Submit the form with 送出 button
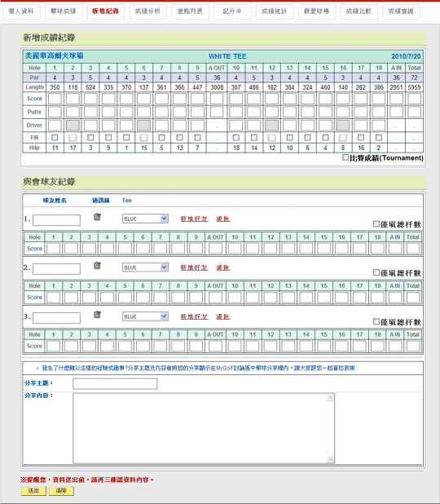440x504 pixels. 33,491
